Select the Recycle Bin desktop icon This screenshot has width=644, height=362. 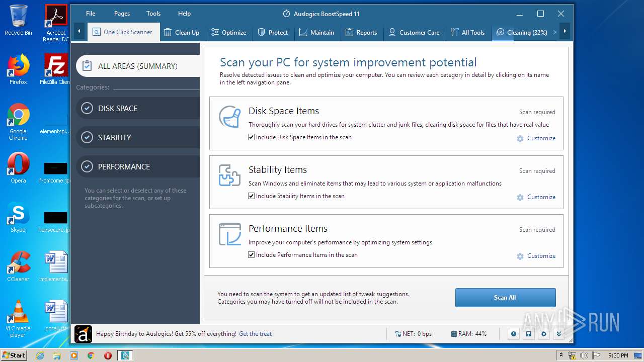(x=18, y=20)
